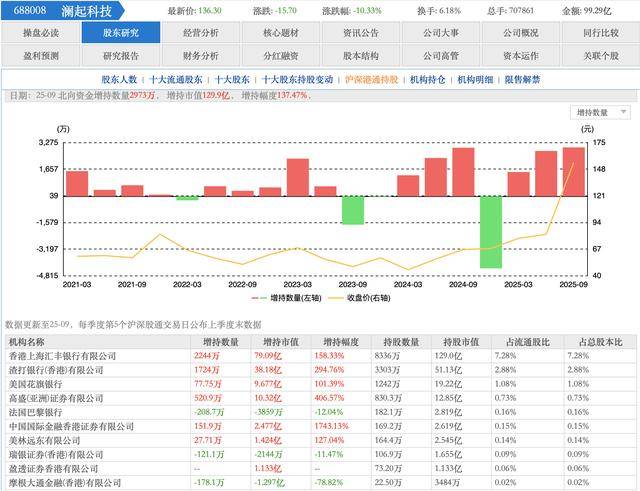The height and width of the screenshot is (491, 640).
Task: Go to the 限售解禁 link
Action: [522, 80]
